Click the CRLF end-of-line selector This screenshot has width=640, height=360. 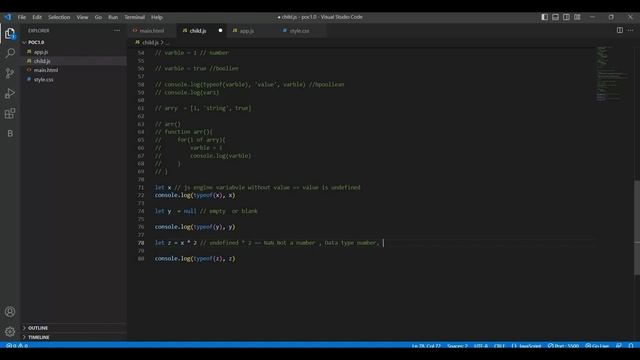click(500, 346)
